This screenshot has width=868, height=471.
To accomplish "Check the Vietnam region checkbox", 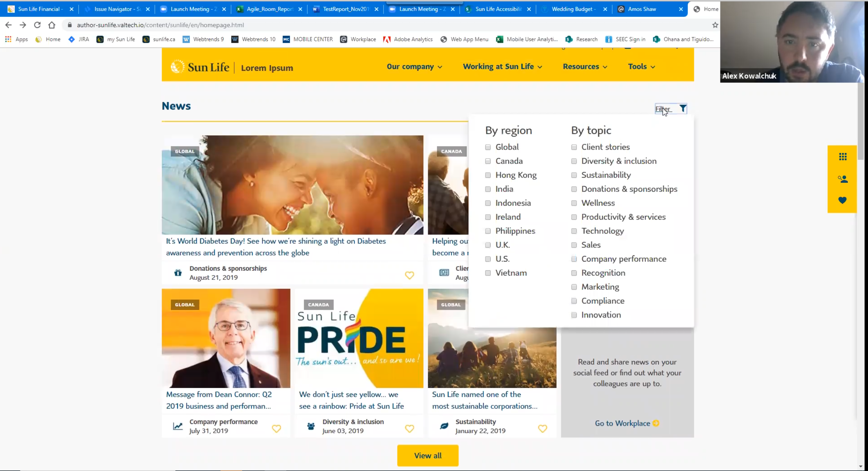I will pos(488,273).
